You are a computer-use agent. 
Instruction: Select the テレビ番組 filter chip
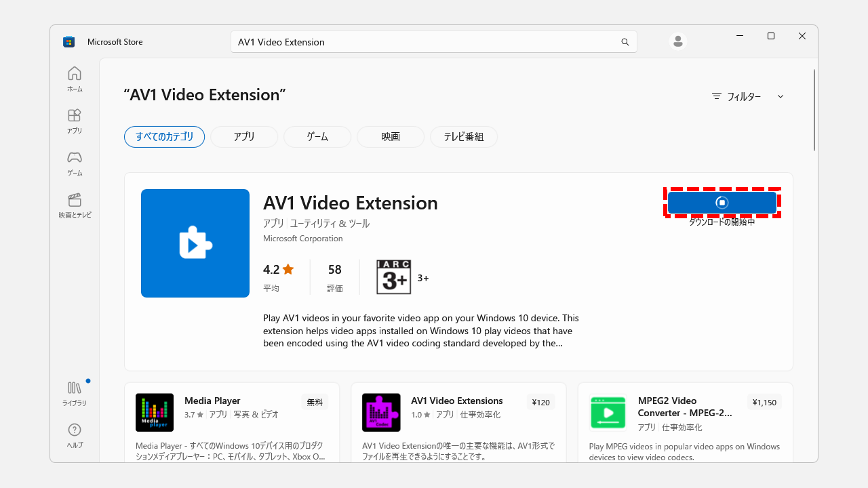click(463, 136)
